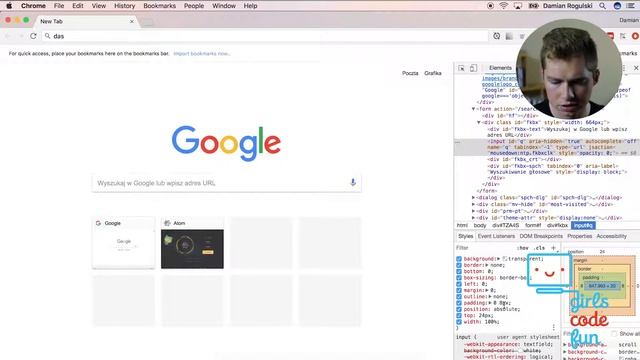Click the Grafika link
Screen dimensions: 640x360
(433, 73)
